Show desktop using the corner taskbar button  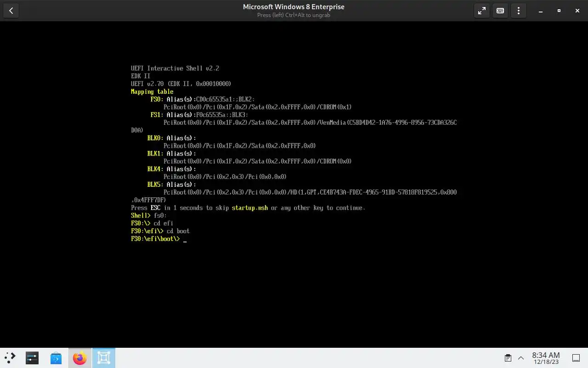pos(576,358)
